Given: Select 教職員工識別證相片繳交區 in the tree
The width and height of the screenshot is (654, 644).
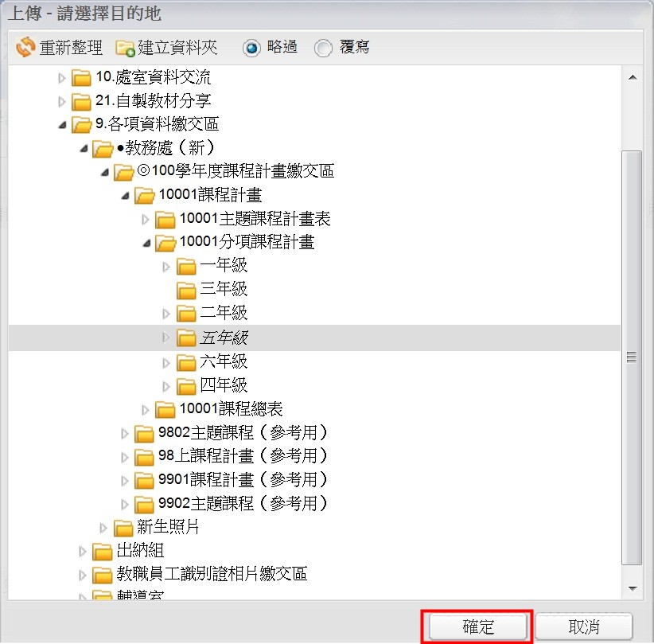Looking at the screenshot, I should 212,574.
